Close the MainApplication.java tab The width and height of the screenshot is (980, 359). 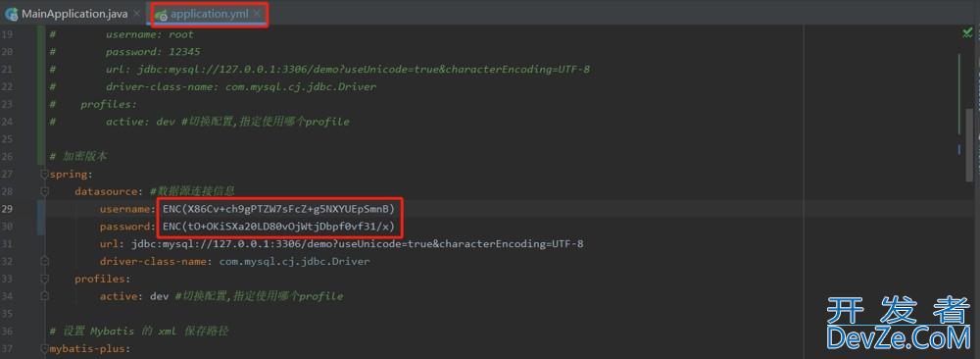136,14
